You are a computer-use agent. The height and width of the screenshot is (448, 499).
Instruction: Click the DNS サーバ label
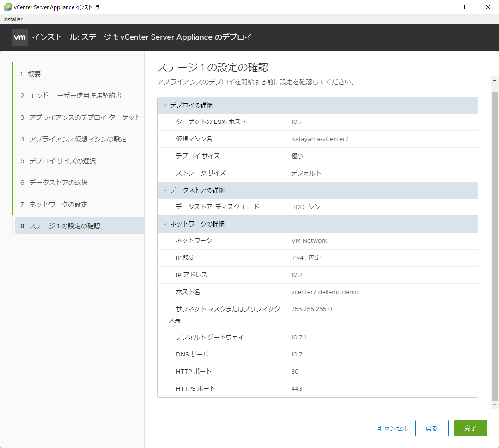(x=192, y=355)
